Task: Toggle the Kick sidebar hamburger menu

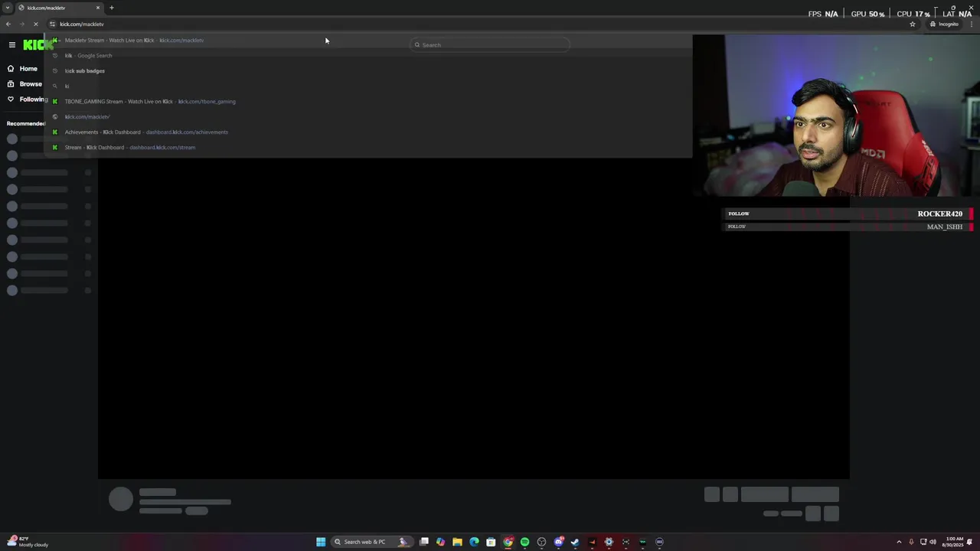Action: click(x=11, y=44)
